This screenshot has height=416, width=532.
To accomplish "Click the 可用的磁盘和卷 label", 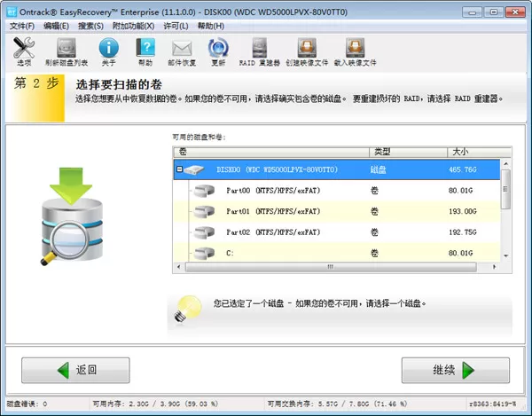I will [x=199, y=137].
